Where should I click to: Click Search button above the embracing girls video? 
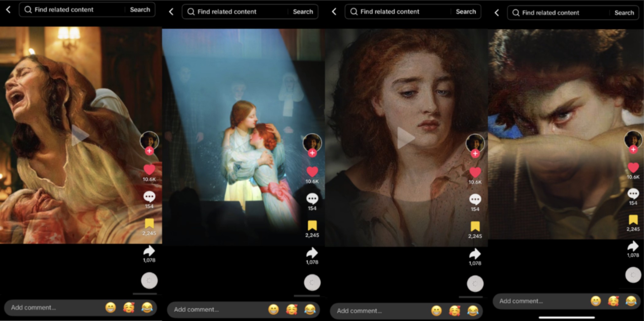point(303,12)
